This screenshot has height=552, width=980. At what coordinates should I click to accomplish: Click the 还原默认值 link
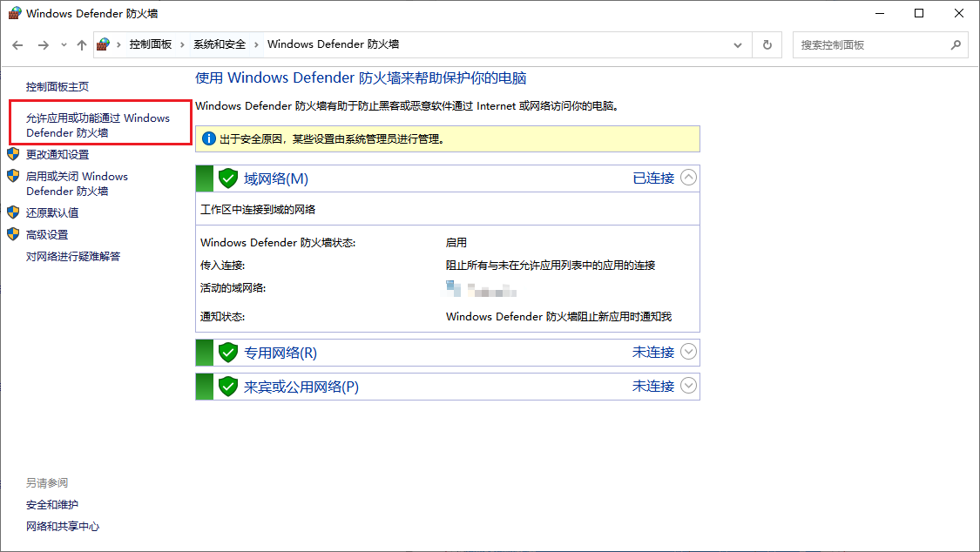(52, 212)
